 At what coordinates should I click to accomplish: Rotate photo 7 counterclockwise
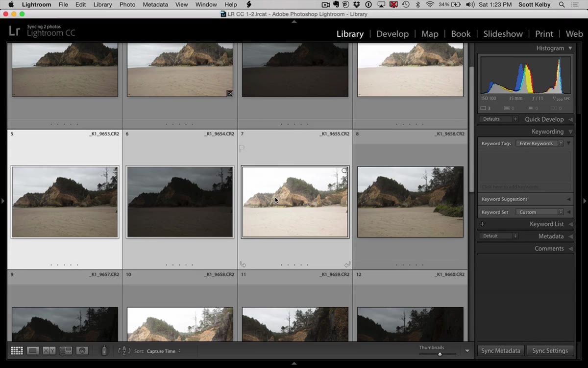[x=243, y=264]
